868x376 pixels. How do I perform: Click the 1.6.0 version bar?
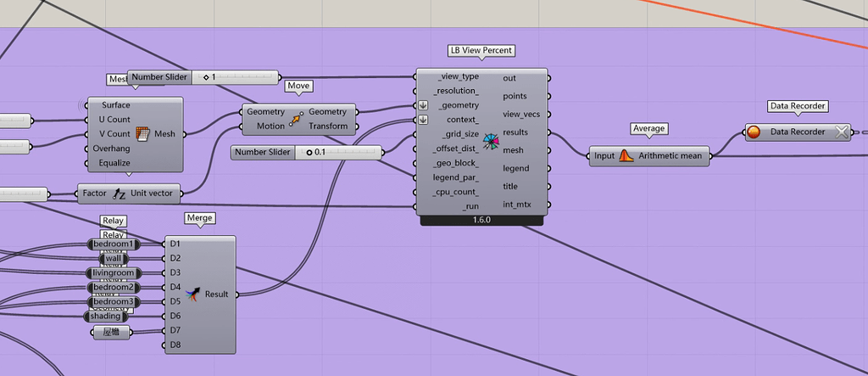tap(481, 220)
